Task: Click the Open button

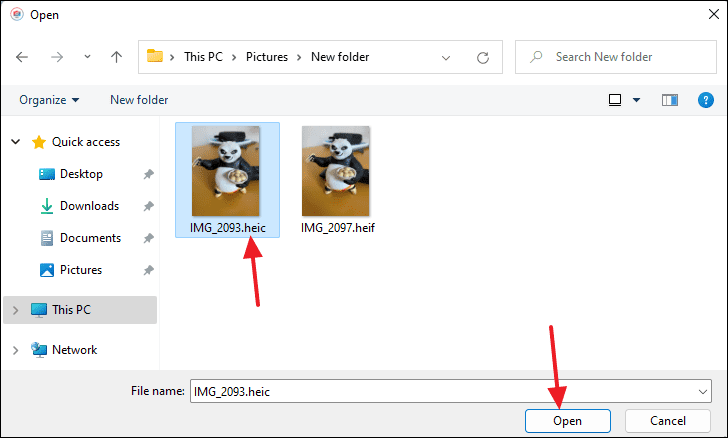Action: point(567,421)
